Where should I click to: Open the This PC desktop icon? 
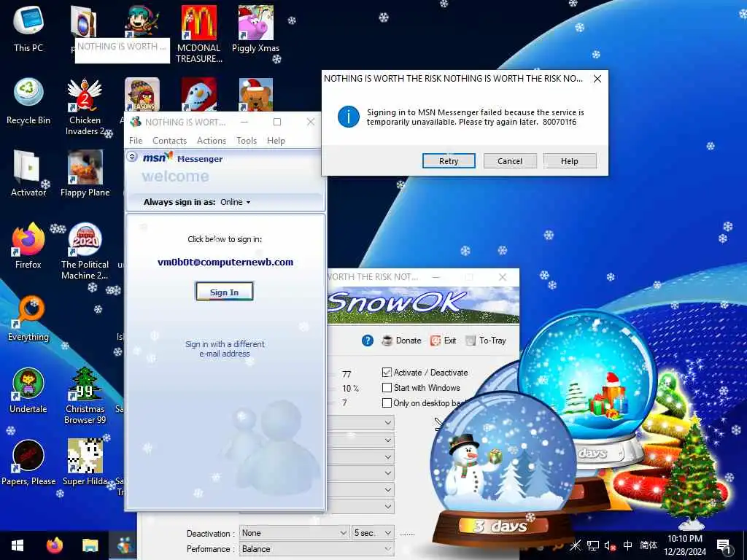[28, 28]
